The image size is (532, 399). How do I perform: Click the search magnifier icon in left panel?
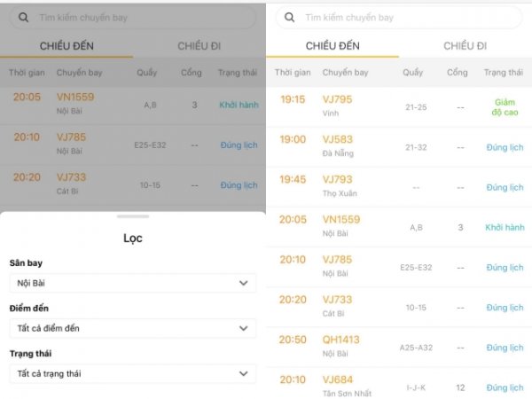(23, 18)
